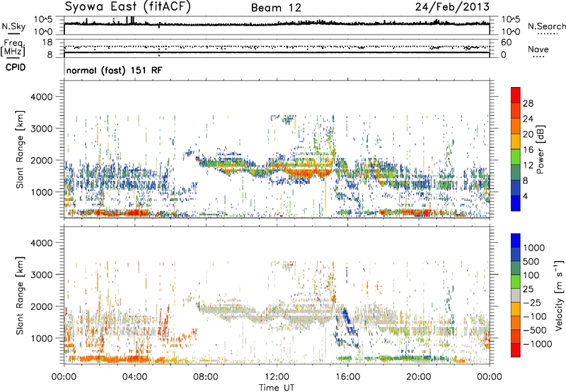Screen dimensions: 566x392
Task: Click the '2000' range tick in the Velocity panel
Action: pos(41,306)
